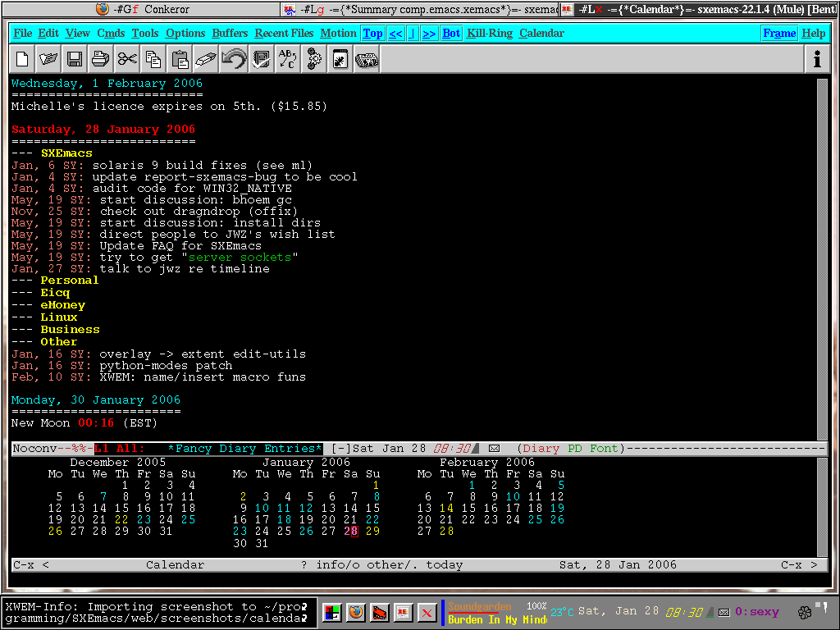Click the Info 'i' icon in toolbar
This screenshot has width=840, height=630.
[817, 59]
